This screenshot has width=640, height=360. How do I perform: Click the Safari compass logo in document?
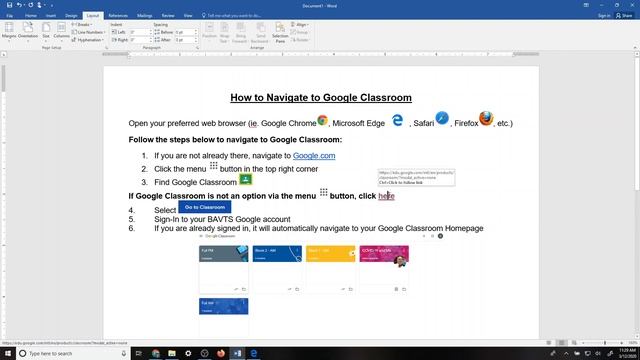[x=442, y=118]
